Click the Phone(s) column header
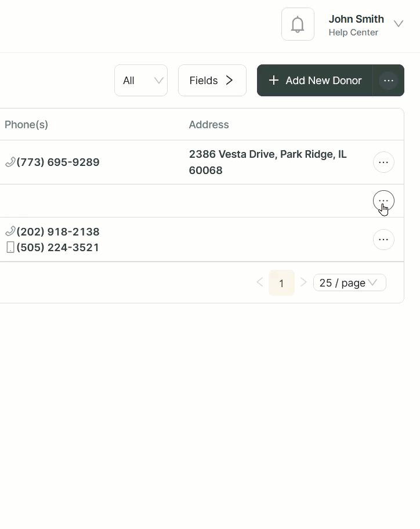 coord(26,125)
